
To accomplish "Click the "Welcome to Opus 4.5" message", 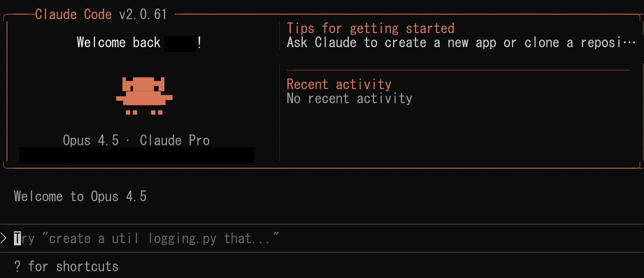I will (x=80, y=196).
